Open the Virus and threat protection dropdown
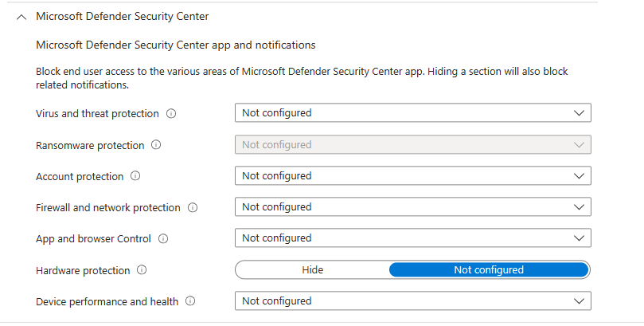 point(412,113)
